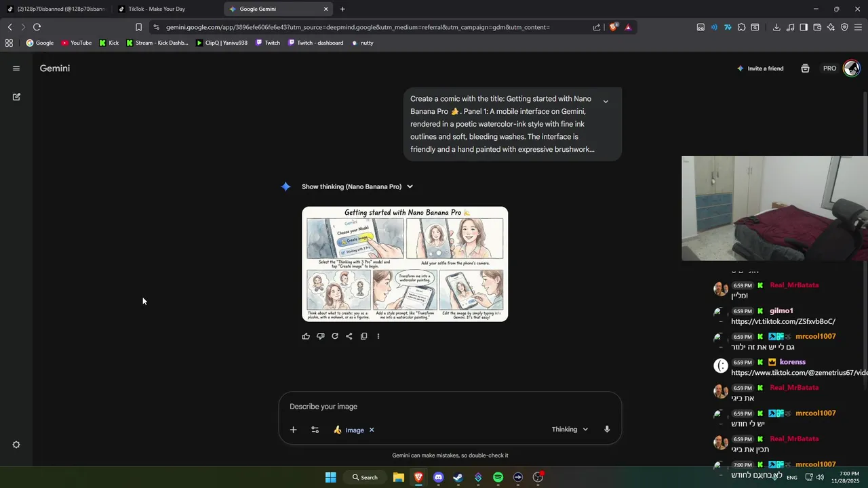This screenshot has width=868, height=488.
Task: Open the browser hamburger menu
Action: (858, 27)
